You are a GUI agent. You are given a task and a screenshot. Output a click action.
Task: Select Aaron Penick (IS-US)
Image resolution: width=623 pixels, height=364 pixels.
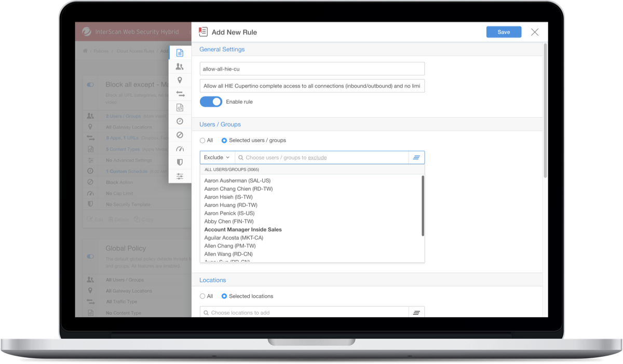[x=229, y=213]
